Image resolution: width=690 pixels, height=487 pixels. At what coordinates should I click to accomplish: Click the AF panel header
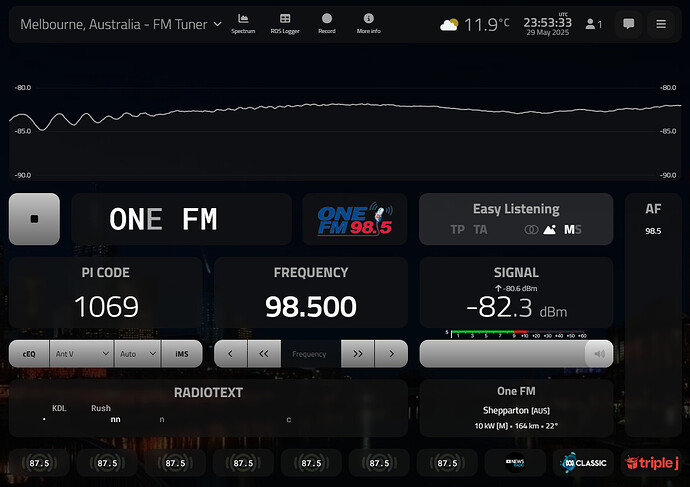[x=653, y=209]
